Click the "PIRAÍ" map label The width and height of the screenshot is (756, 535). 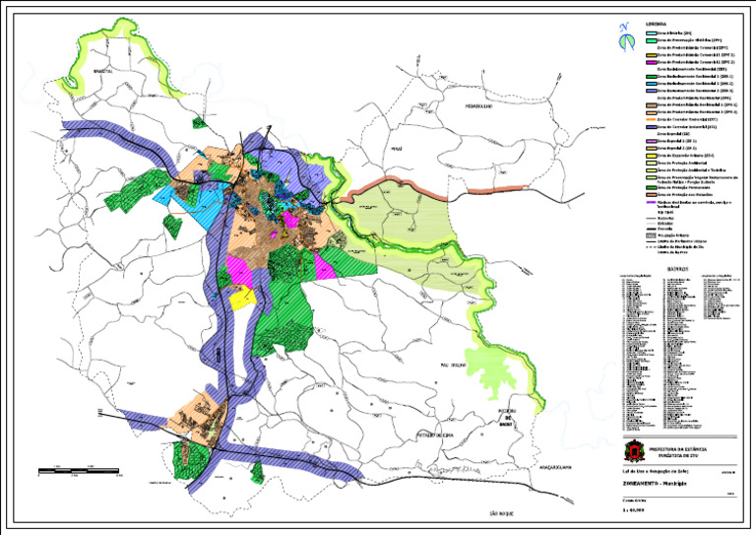[x=397, y=149]
